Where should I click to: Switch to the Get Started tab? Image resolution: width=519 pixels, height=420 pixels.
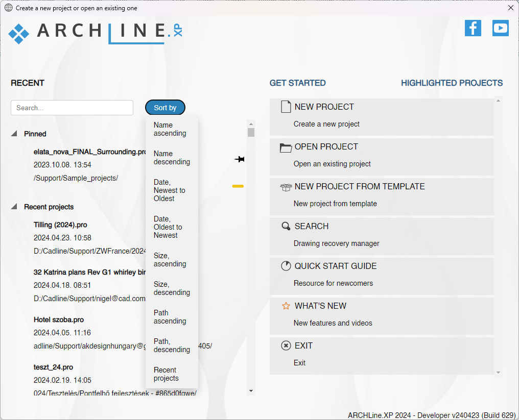298,83
